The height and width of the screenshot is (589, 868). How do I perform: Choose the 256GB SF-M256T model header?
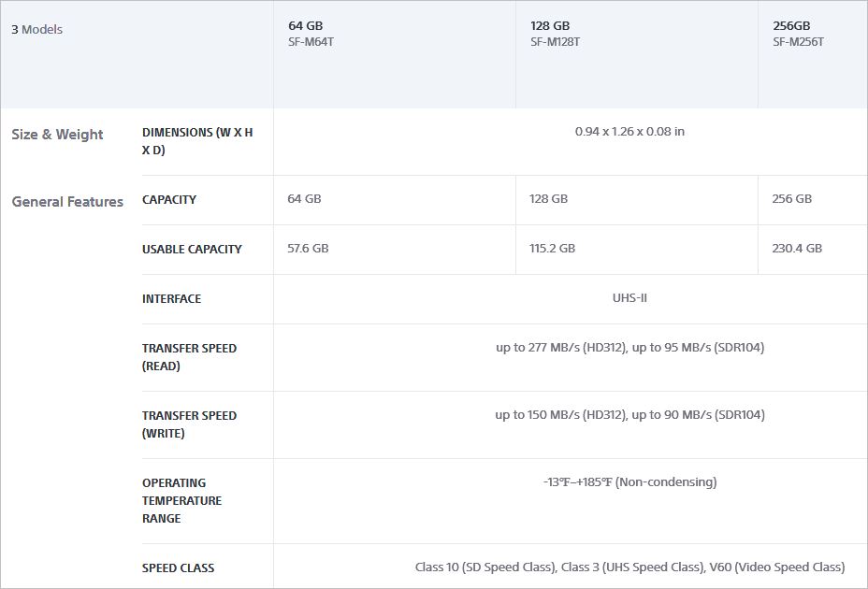coord(798,34)
